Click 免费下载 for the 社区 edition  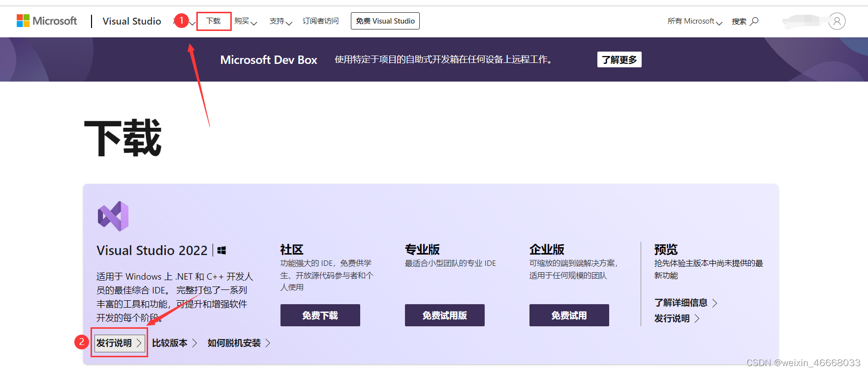click(320, 315)
